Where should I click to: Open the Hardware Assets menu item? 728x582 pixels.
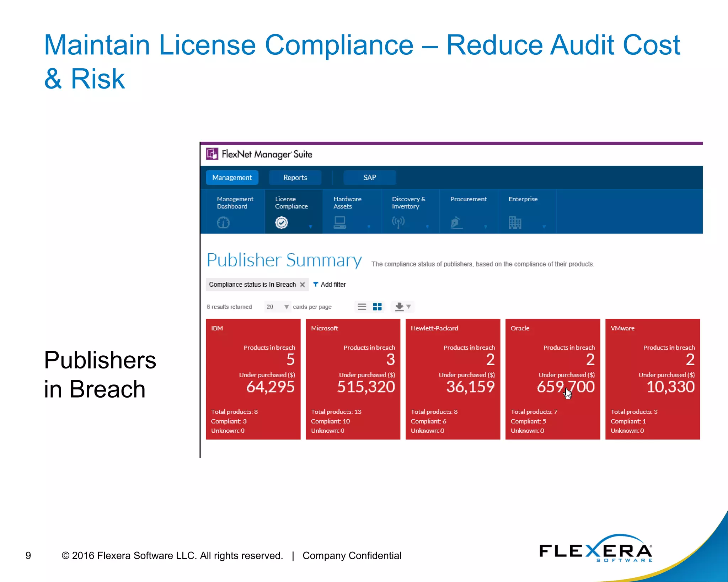(x=352, y=211)
